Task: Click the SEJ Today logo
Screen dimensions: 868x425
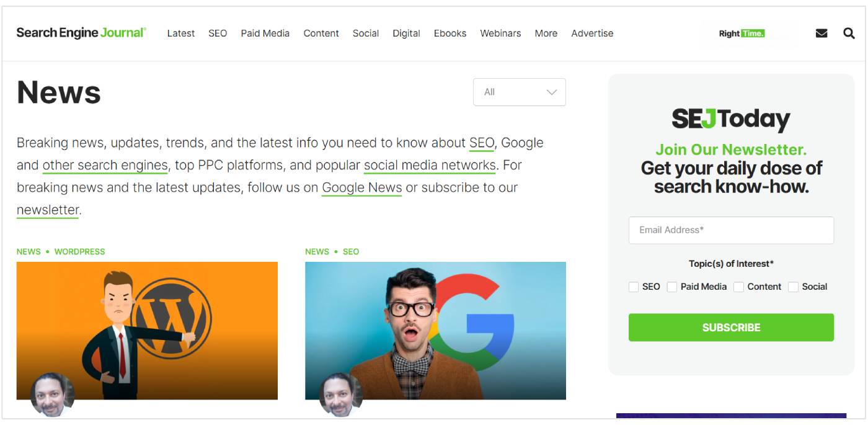Action: [x=731, y=119]
